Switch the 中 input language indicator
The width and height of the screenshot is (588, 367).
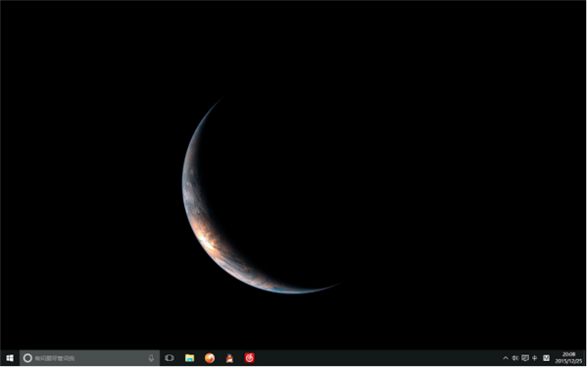click(x=535, y=358)
